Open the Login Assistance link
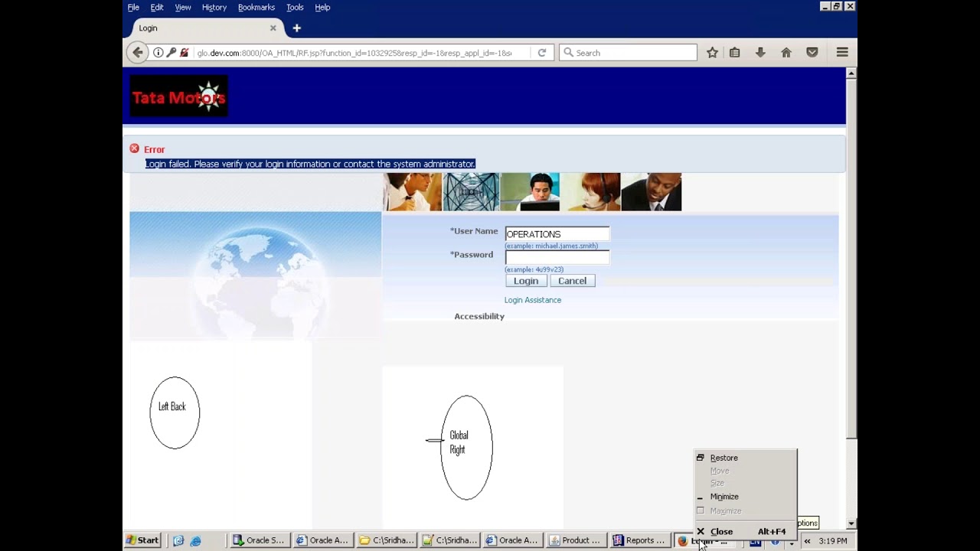 [x=533, y=300]
